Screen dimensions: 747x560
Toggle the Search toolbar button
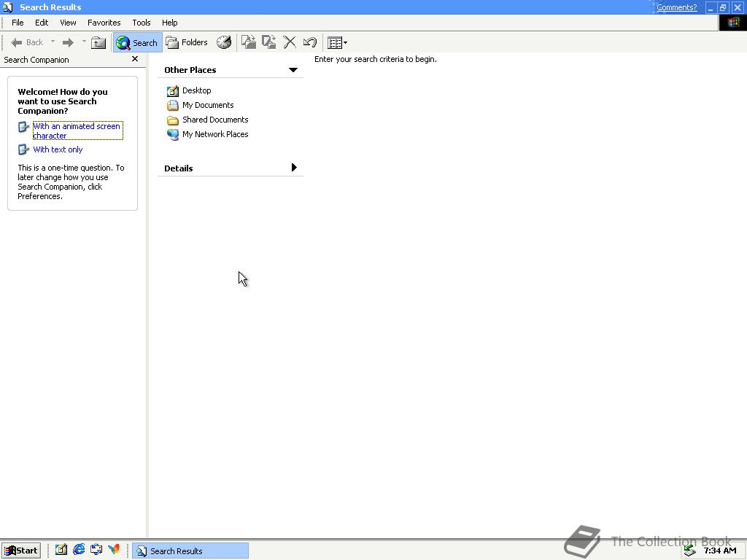tap(137, 42)
